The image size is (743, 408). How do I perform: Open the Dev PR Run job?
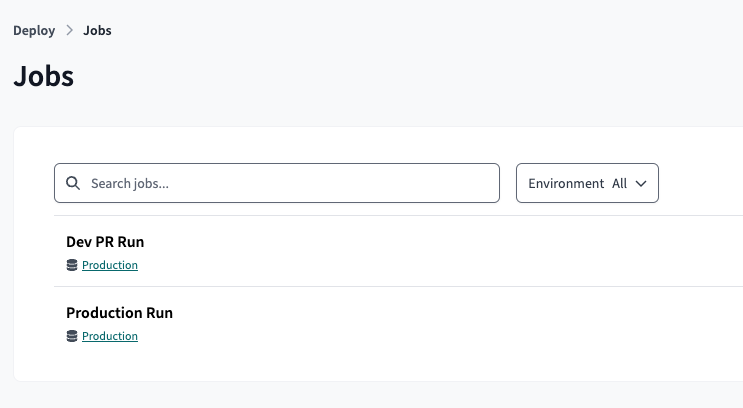[x=105, y=242]
